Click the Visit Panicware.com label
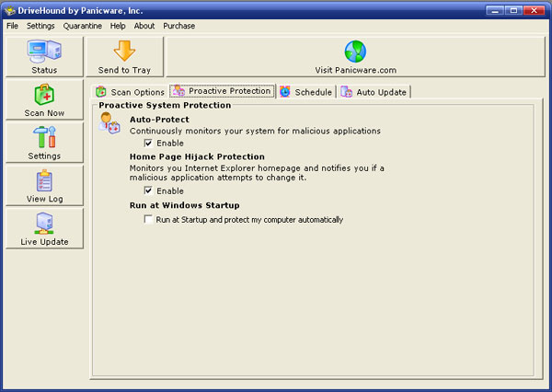Image resolution: width=552 pixels, height=392 pixels. point(355,70)
